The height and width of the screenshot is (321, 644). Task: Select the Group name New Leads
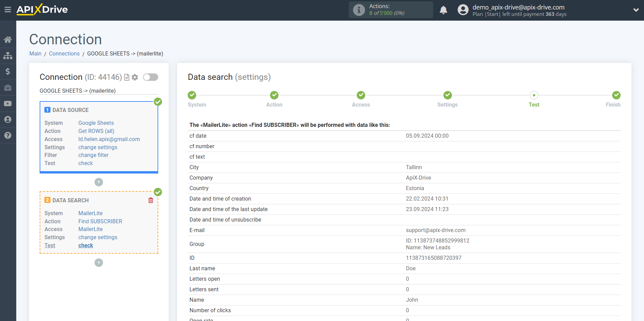428,248
